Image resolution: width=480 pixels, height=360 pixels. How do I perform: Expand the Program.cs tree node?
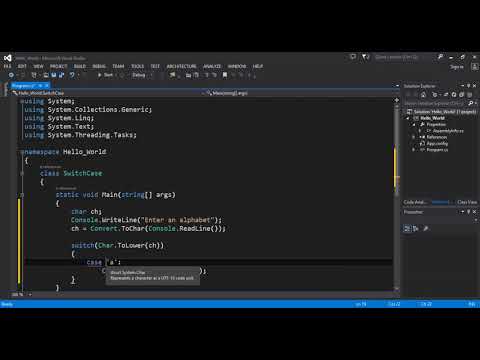414,150
